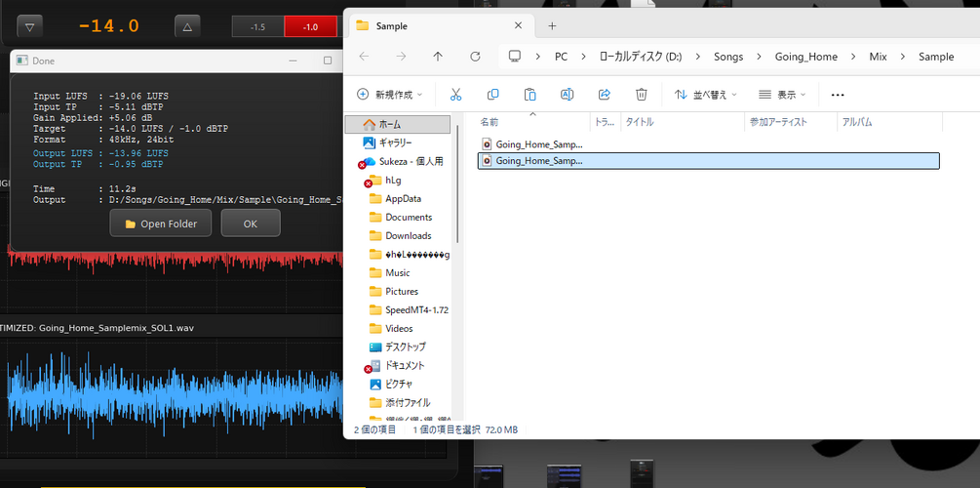The image size is (980, 488).
Task: Refresh the Explorer folder view
Action: coord(475,57)
